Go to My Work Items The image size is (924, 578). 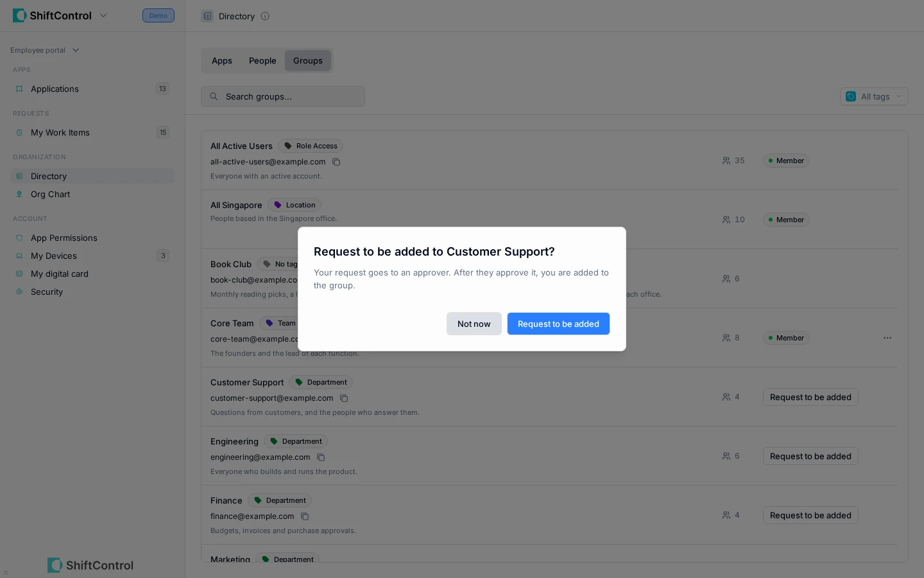(x=92, y=132)
